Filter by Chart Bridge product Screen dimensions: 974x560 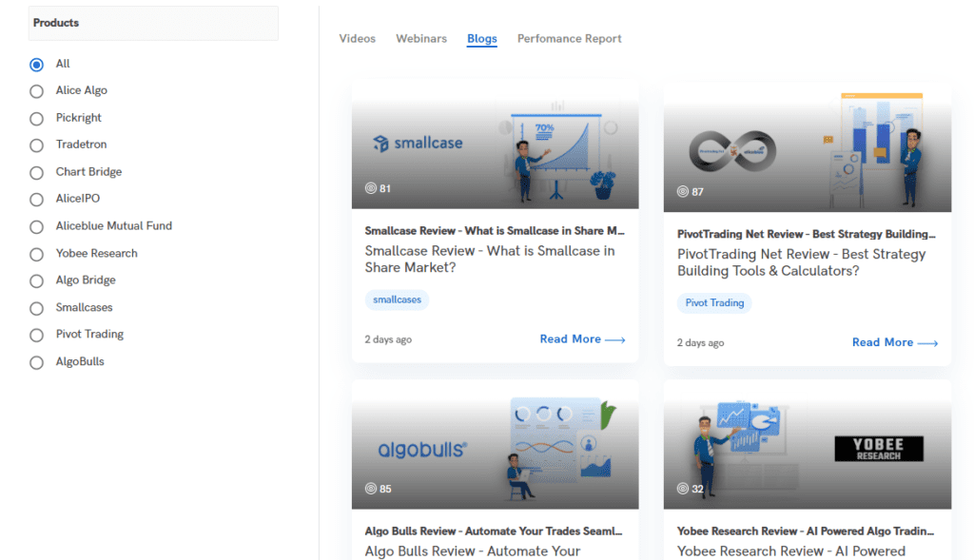point(37,173)
